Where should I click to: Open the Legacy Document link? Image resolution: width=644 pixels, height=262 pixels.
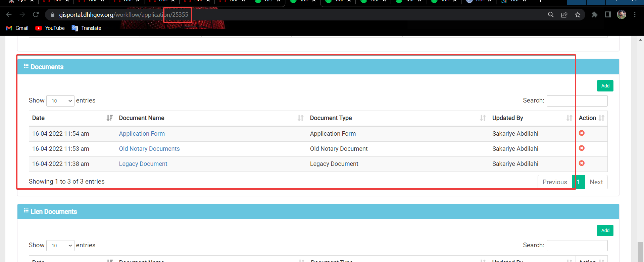143,164
